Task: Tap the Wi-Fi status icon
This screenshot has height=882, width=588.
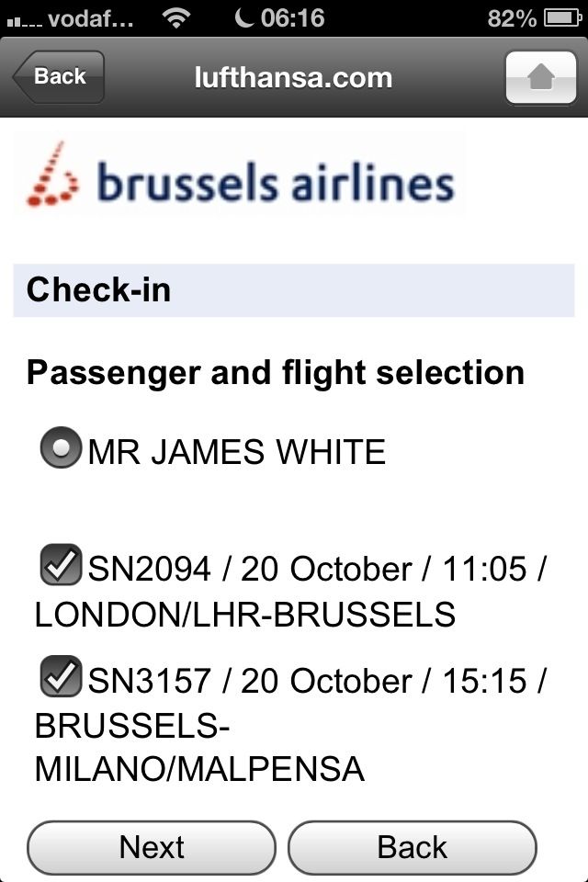Action: [176, 18]
